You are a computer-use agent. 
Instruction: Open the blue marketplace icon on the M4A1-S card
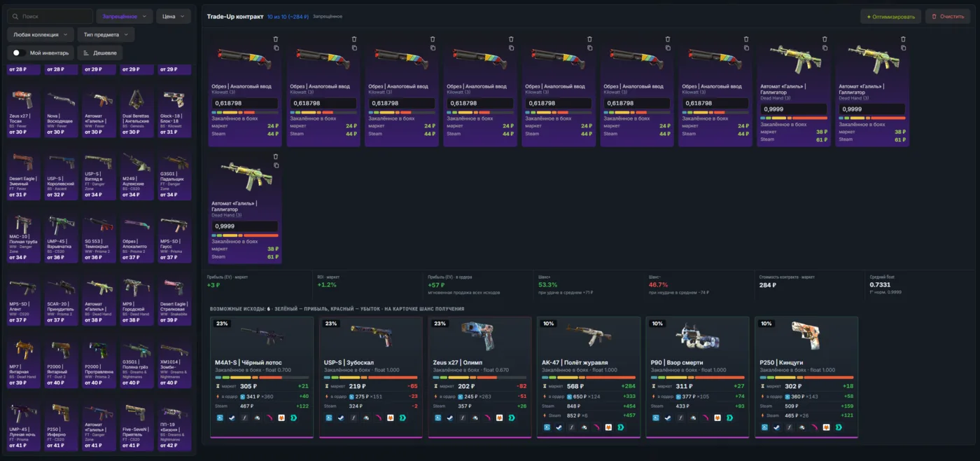point(220,418)
